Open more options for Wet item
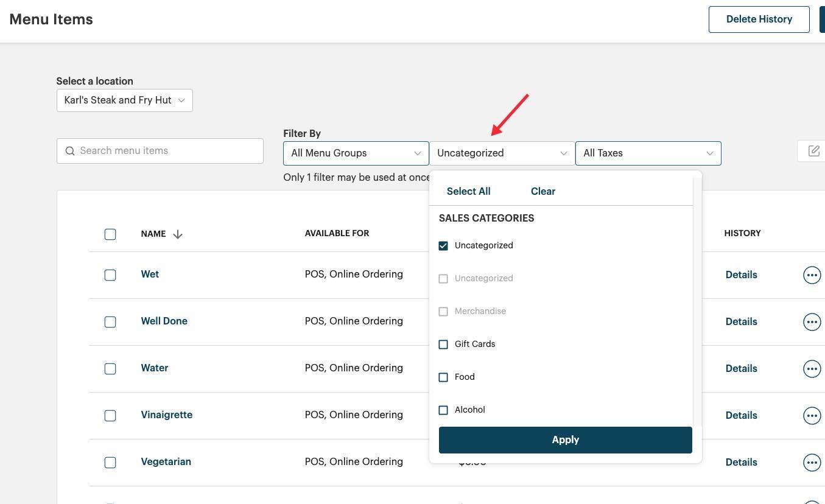 [812, 275]
